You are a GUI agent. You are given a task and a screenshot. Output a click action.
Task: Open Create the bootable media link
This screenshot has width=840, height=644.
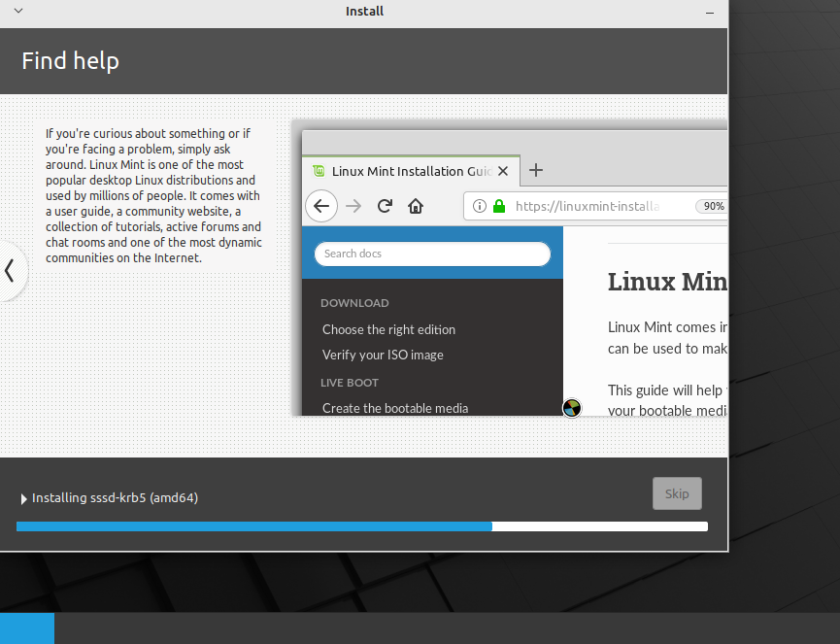point(395,408)
